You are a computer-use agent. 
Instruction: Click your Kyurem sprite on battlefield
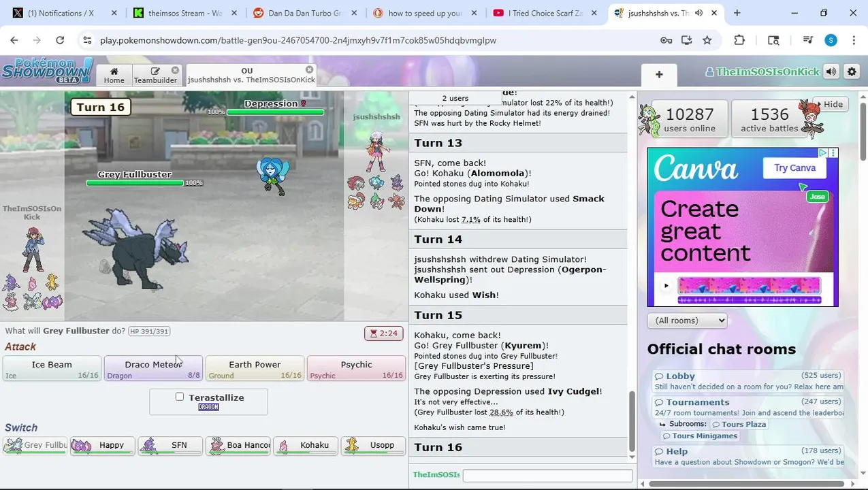click(136, 248)
